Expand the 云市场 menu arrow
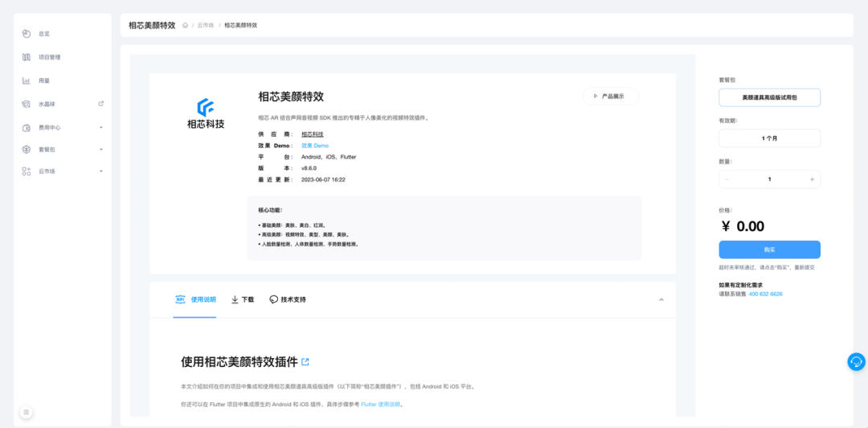This screenshot has height=428, width=868. [x=101, y=171]
